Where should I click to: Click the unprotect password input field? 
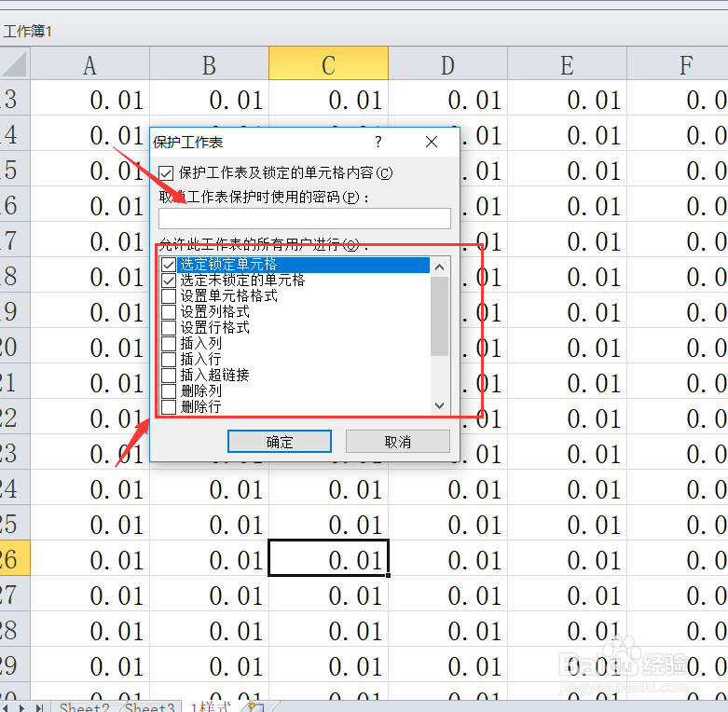pyautogui.click(x=305, y=218)
